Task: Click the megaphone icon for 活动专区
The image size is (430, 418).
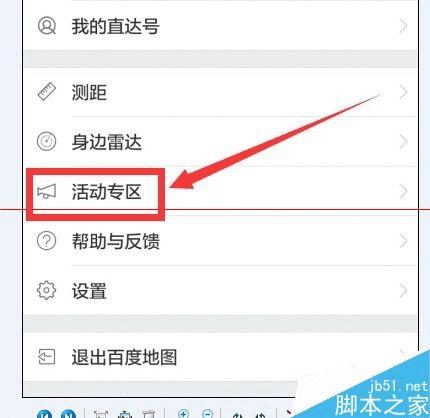Action: [x=46, y=191]
